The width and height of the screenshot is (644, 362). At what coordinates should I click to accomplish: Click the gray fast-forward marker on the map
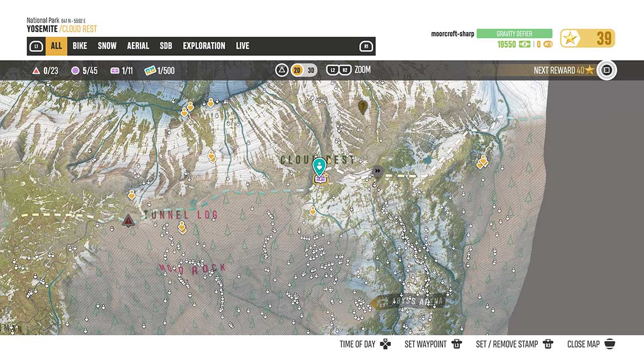[x=378, y=171]
